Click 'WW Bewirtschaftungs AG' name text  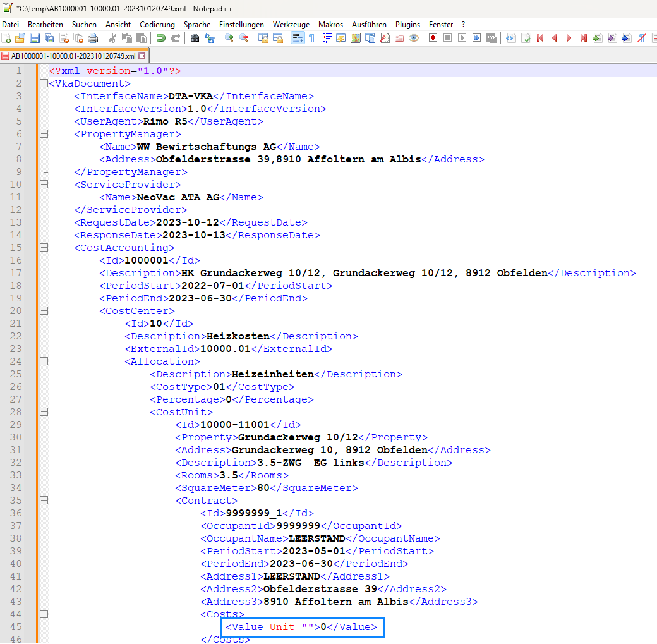click(207, 147)
